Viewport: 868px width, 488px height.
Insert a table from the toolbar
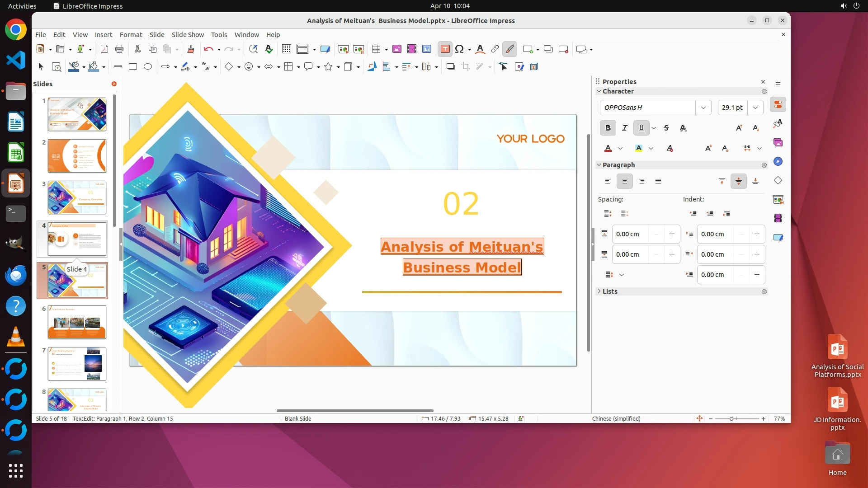pos(376,49)
